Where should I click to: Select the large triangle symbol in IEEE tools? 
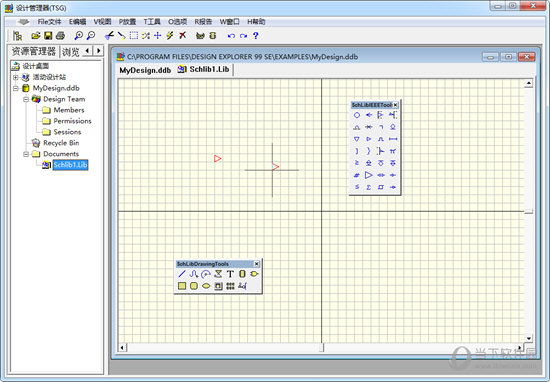[x=369, y=175]
